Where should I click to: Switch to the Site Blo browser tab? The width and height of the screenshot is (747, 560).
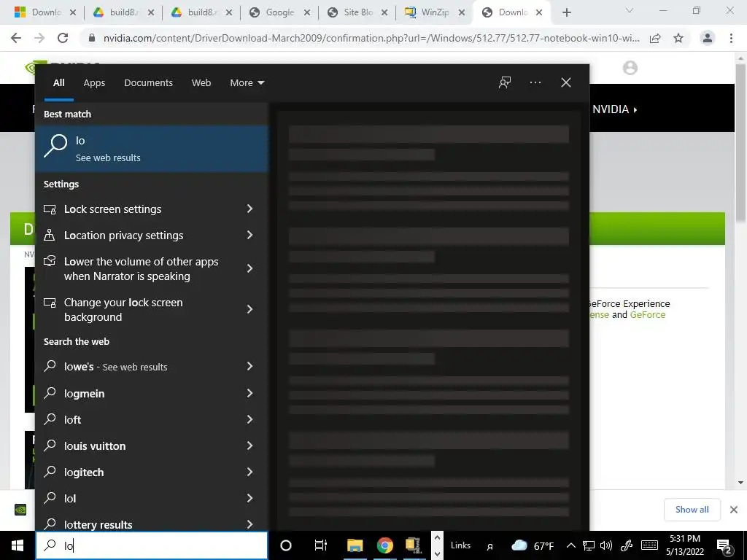[x=357, y=12]
